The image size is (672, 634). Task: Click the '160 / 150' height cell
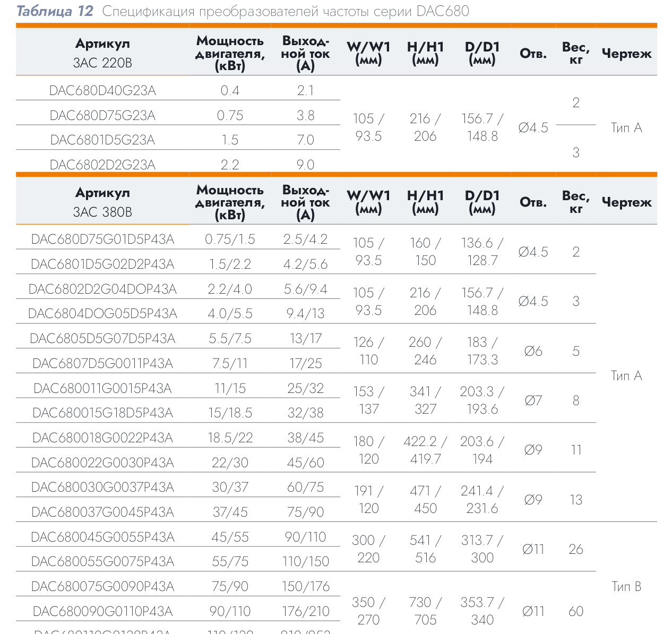pyautogui.click(x=425, y=252)
